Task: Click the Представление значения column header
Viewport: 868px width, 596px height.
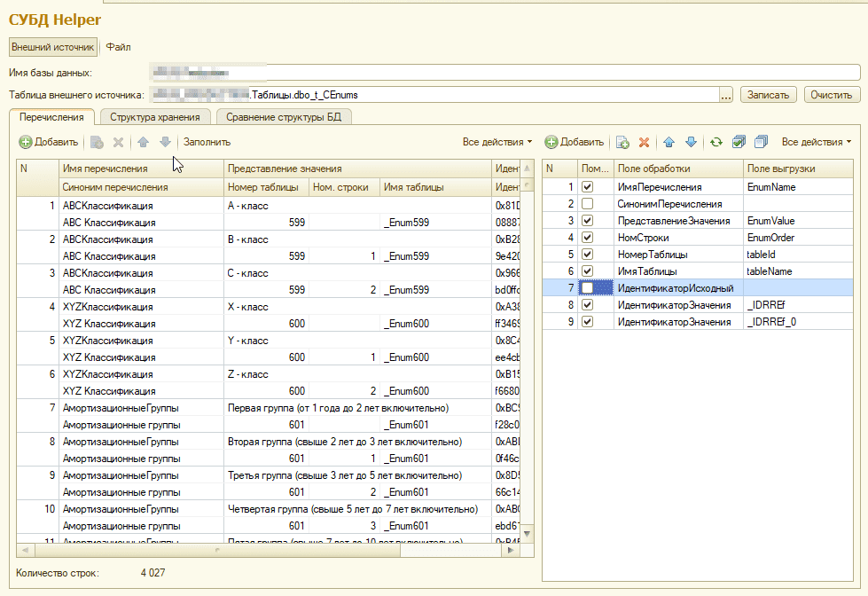Action: (357, 169)
